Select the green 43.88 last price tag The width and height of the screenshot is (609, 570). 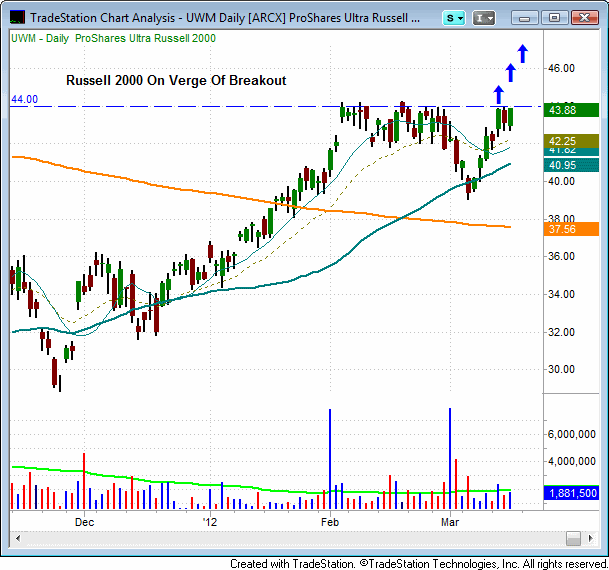tap(571, 109)
